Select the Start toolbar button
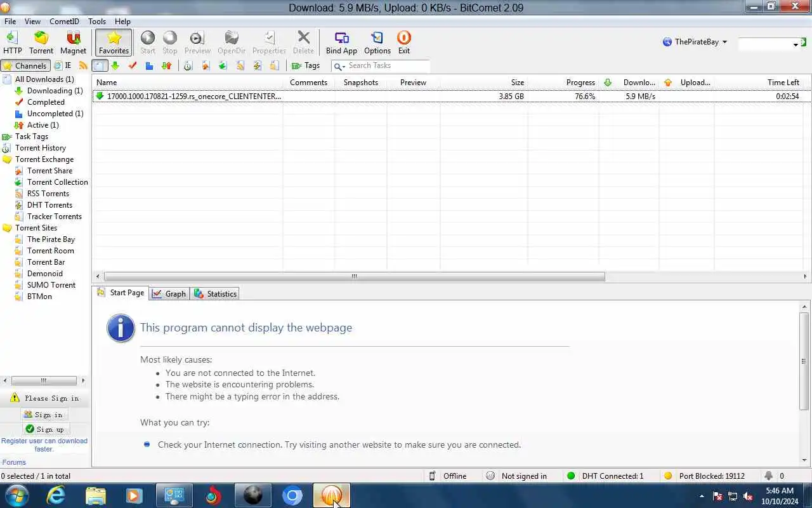Screen dimensions: 812x508 [148, 43]
